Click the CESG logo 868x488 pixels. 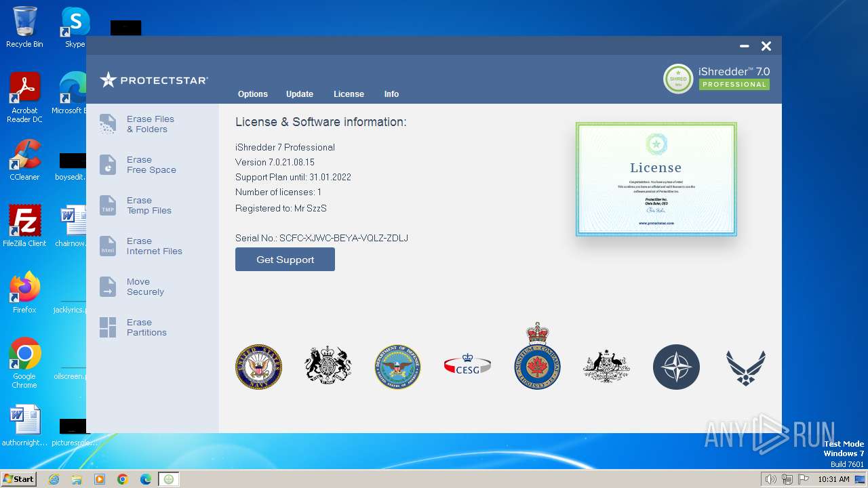[467, 365]
